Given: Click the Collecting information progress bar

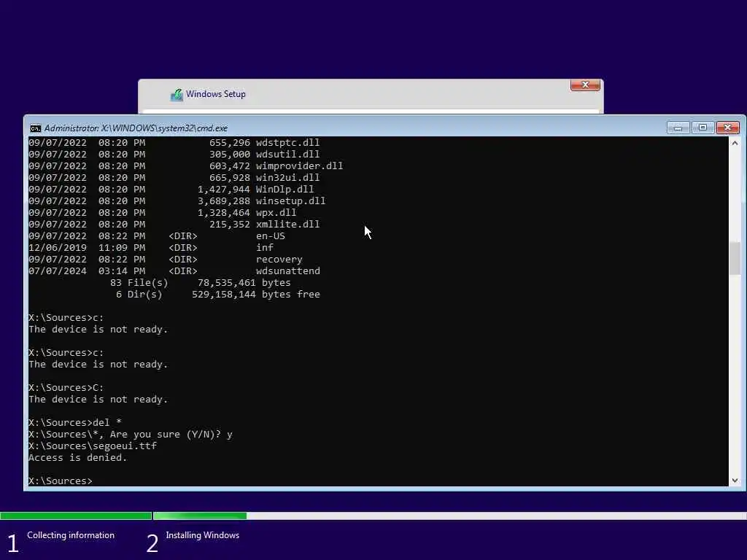Looking at the screenshot, I should tap(76, 516).
